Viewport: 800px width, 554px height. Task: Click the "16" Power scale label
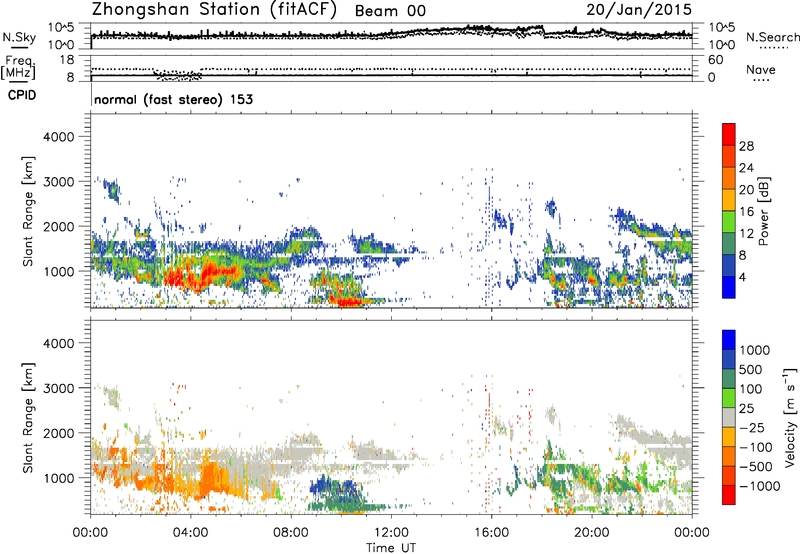click(746, 212)
